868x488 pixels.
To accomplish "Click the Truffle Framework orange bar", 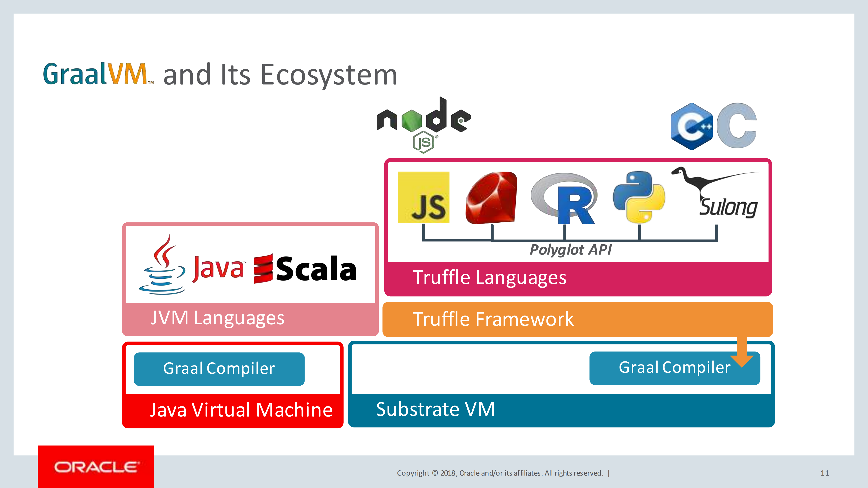I will click(x=577, y=319).
